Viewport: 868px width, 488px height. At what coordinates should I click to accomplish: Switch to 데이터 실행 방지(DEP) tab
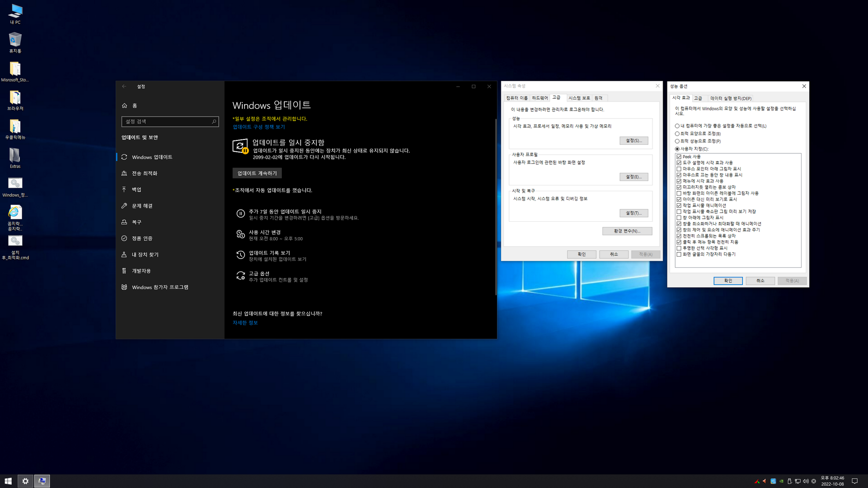[731, 98]
